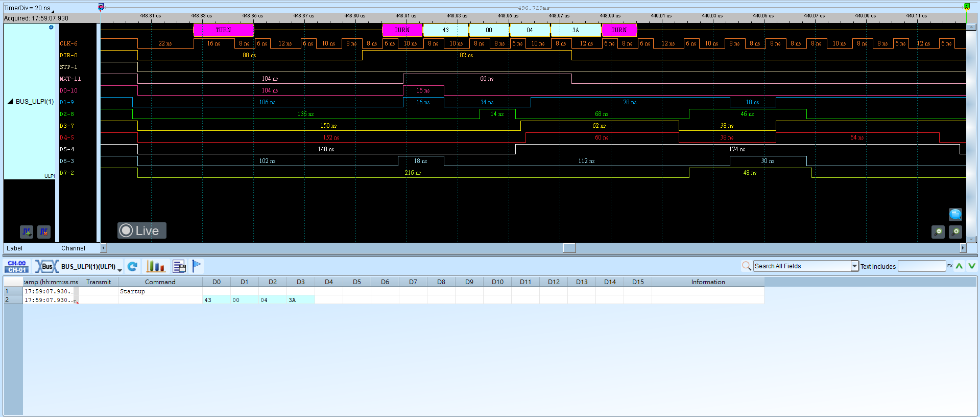Click the Label column header

click(x=14, y=248)
